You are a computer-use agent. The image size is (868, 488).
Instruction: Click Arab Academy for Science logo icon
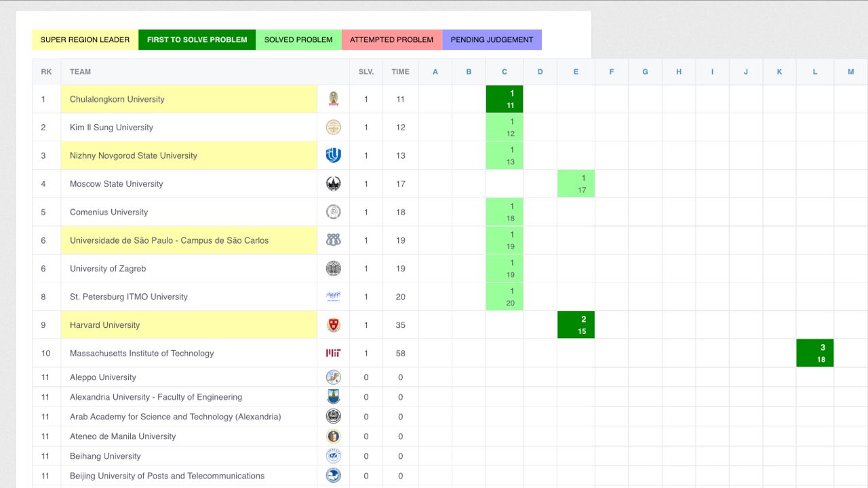coord(333,417)
